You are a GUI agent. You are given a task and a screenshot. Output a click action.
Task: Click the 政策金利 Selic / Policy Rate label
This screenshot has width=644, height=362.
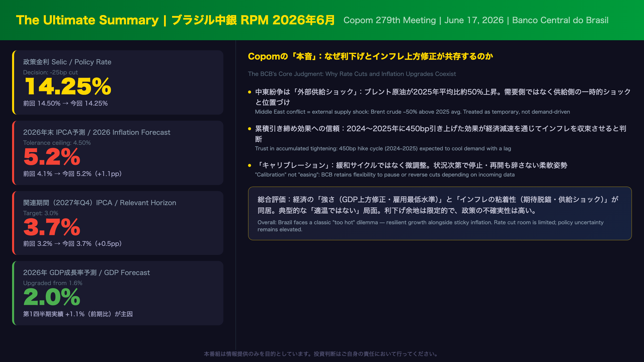click(67, 62)
